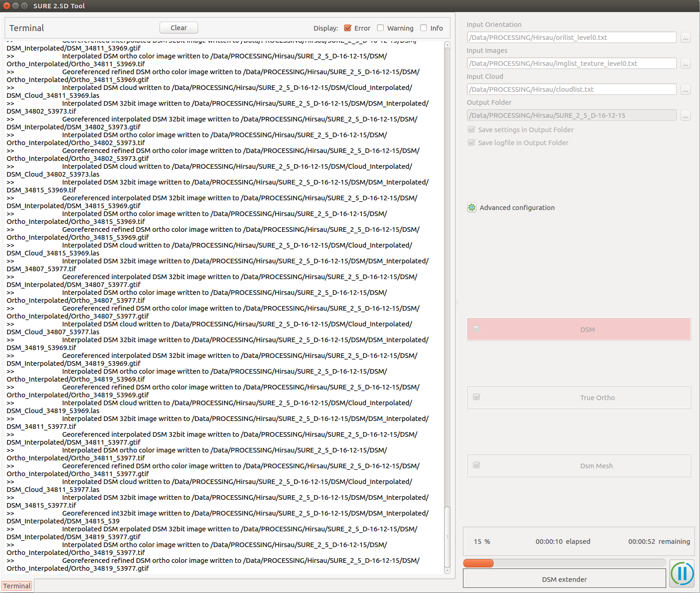Toggle Save logfile in Output Folder
The image size is (700, 593).
point(472,143)
